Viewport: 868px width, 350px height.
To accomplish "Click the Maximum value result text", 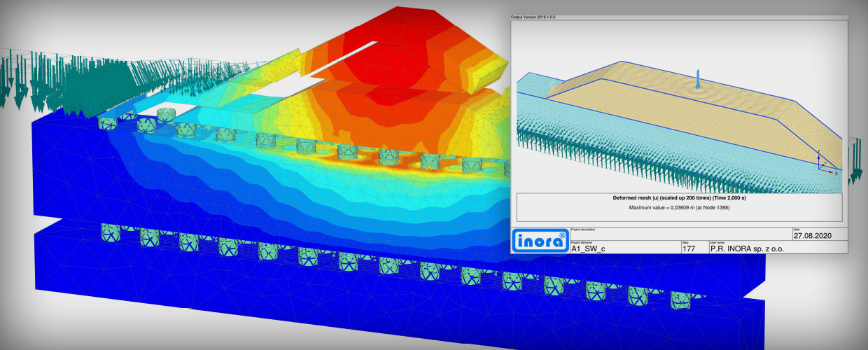I will pos(679,208).
